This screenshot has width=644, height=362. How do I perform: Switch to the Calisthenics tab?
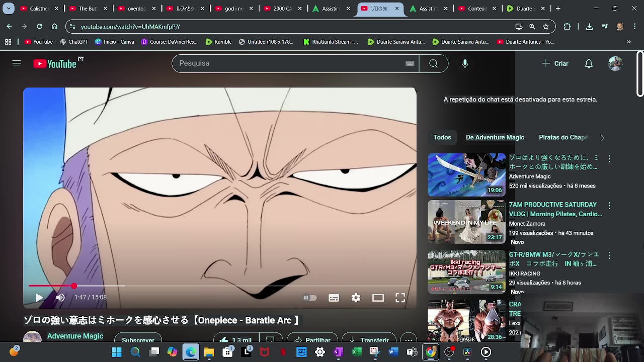click(40, 9)
